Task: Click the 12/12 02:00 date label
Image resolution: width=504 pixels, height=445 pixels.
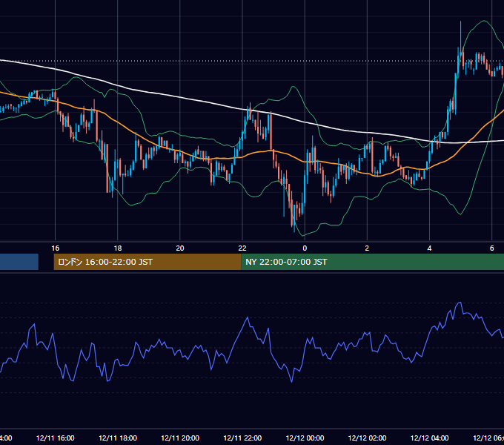Action: click(367, 438)
